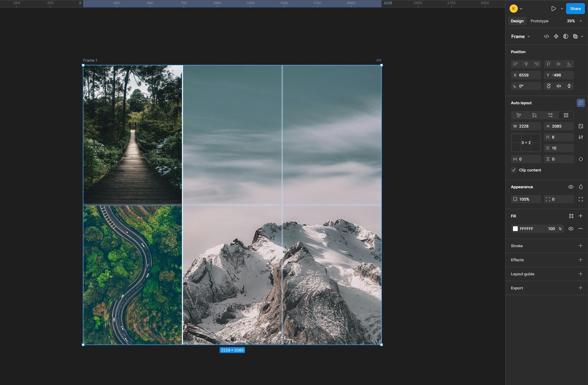Select the forest boardwalk image
Image resolution: width=588 pixels, height=385 pixels.
[x=133, y=135]
